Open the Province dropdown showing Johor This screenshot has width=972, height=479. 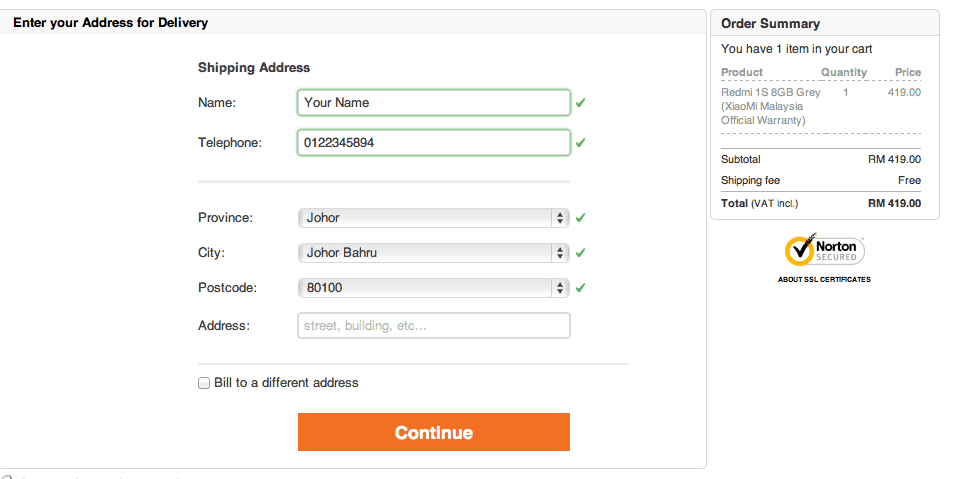(433, 218)
